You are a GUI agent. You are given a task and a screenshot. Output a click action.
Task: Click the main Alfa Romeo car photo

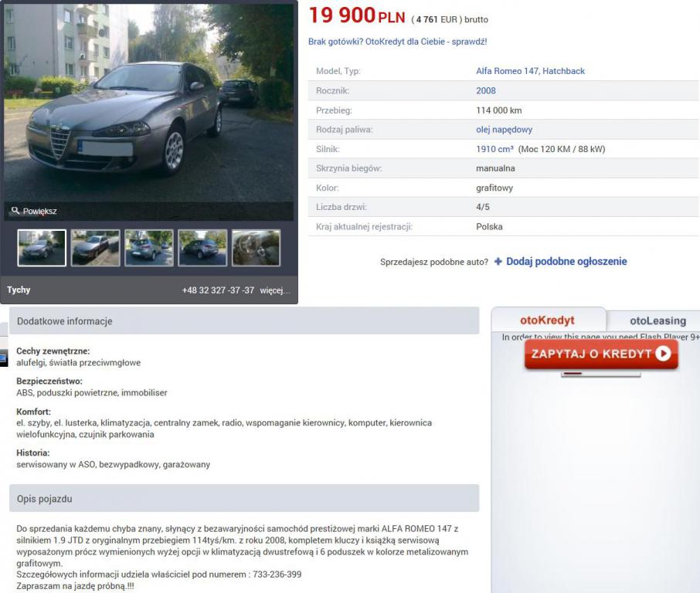point(148,103)
